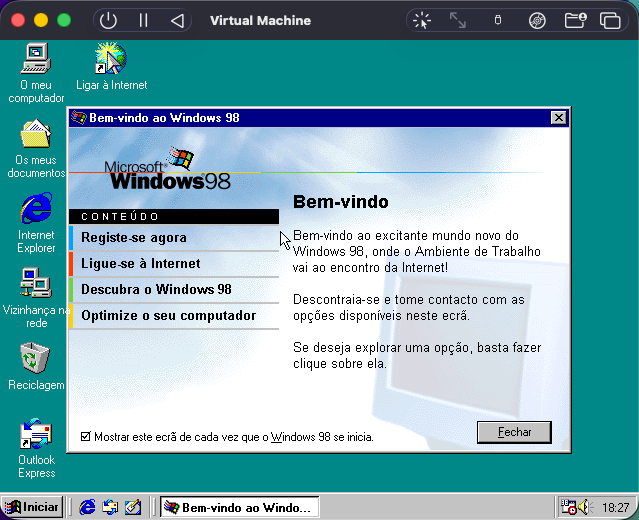
Task: Choose Descubra o Windows 98 item
Action: coord(156,290)
